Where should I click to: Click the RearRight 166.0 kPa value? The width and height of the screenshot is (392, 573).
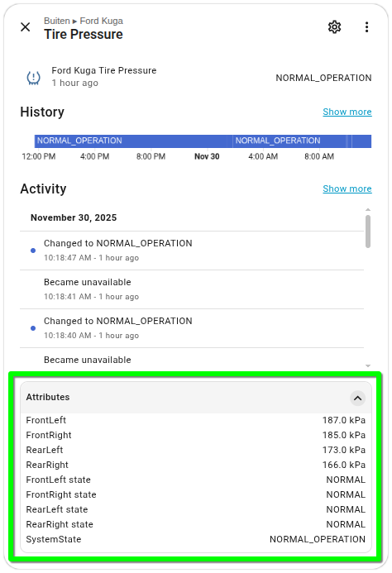pyautogui.click(x=344, y=465)
